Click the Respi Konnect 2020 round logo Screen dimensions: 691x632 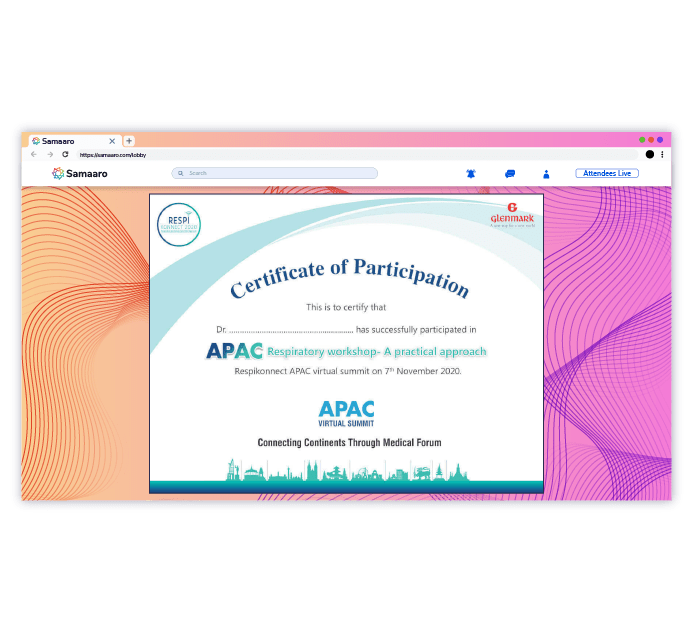pyautogui.click(x=179, y=224)
